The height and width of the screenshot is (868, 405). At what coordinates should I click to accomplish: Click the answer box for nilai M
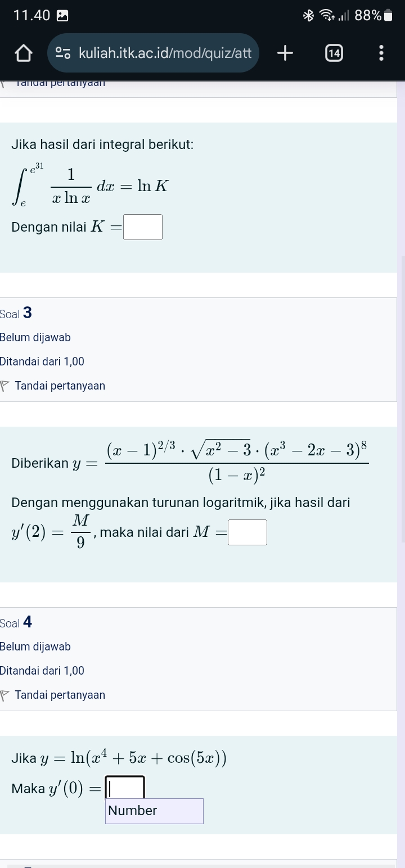pos(247,532)
